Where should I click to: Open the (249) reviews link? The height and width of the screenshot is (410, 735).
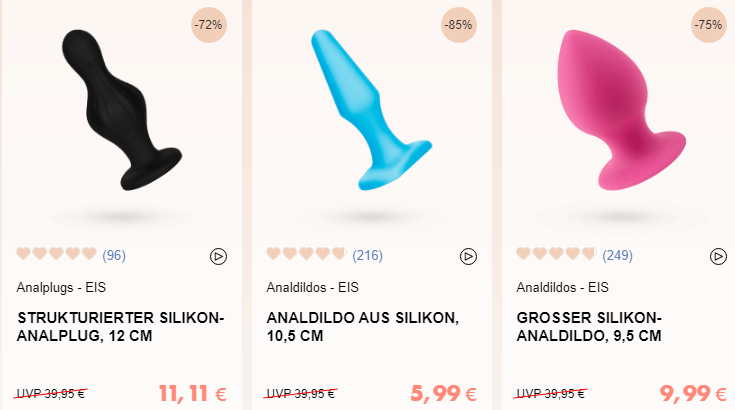point(617,255)
